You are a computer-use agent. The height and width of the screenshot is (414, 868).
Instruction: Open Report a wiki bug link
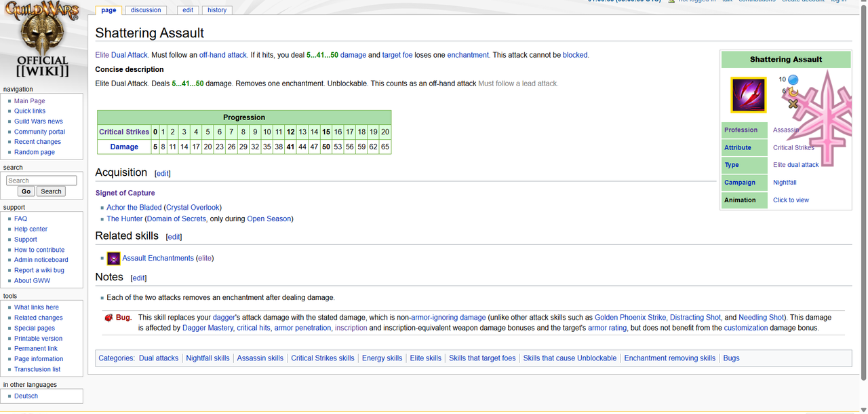click(39, 270)
